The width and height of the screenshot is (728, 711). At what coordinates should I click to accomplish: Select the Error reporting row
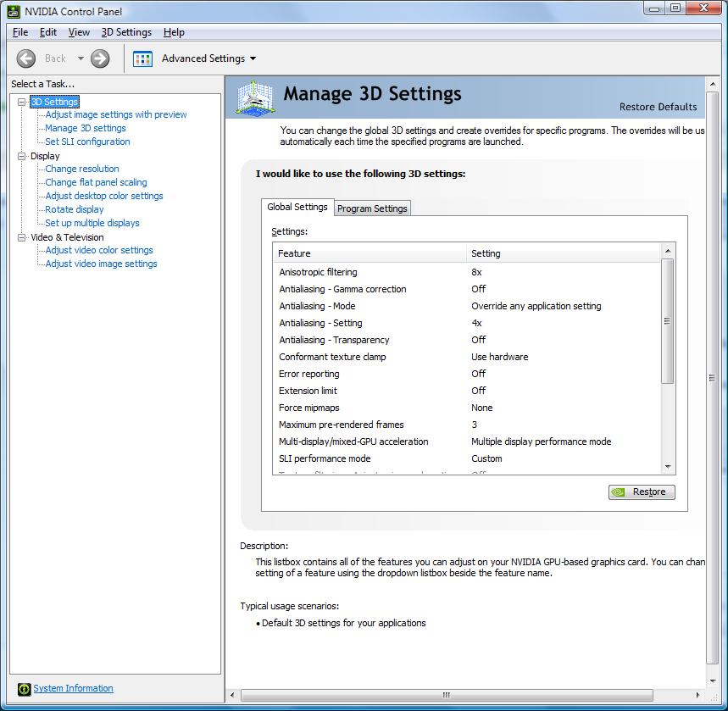467,374
